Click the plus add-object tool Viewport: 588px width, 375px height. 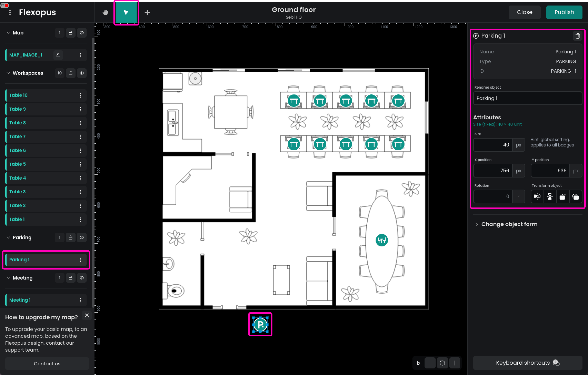(x=147, y=12)
